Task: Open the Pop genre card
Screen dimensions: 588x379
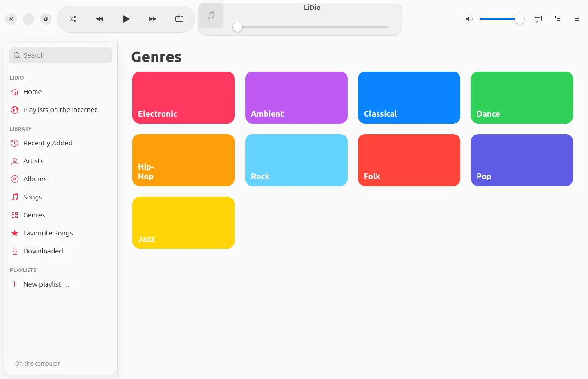Action: pyautogui.click(x=522, y=160)
